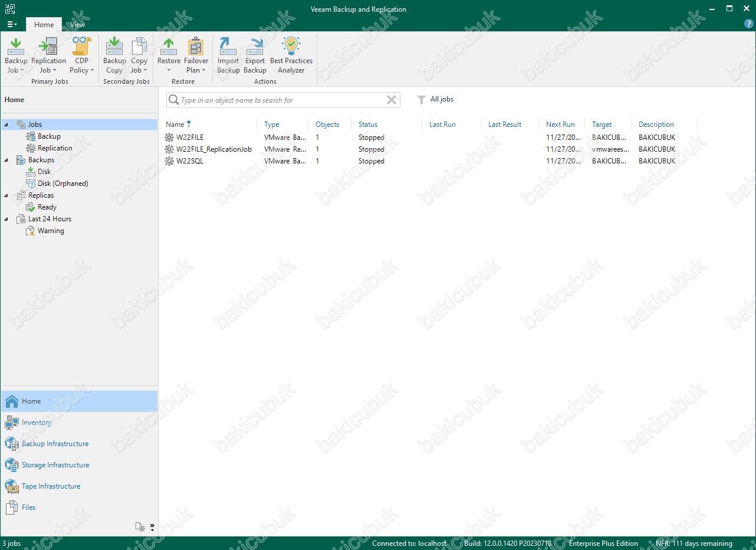Collapse the Last 24 Hours tree node
The height and width of the screenshot is (550, 756).
pyautogui.click(x=6, y=219)
